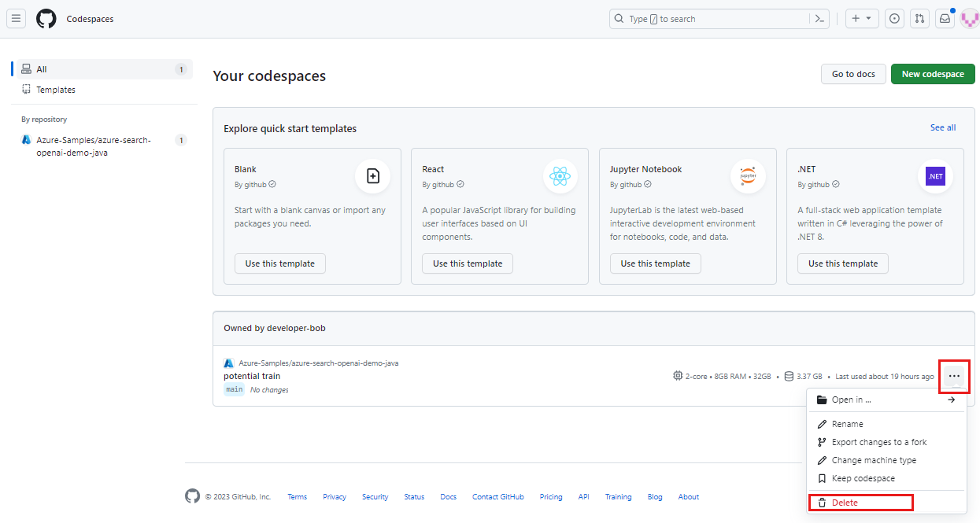Screen dimensions: 980x523
Task: Click the GitHub logo in the header
Action: pyautogui.click(x=46, y=18)
